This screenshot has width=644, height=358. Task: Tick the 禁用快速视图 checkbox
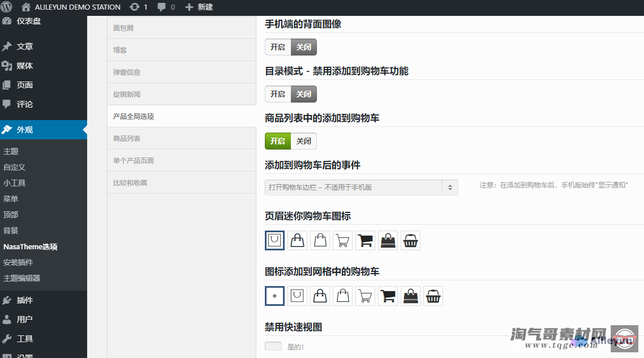click(273, 346)
